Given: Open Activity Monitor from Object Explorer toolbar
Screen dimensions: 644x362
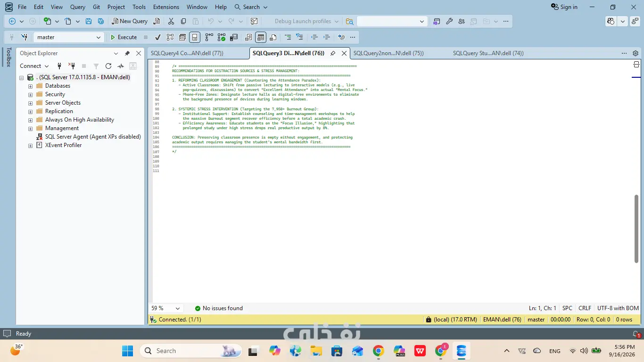Looking at the screenshot, I should [121, 66].
